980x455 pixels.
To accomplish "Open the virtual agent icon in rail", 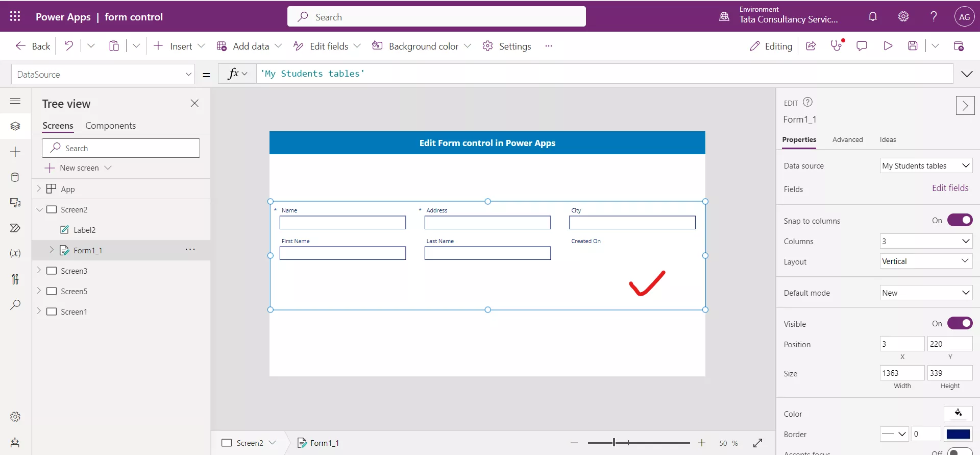I will [x=15, y=442].
